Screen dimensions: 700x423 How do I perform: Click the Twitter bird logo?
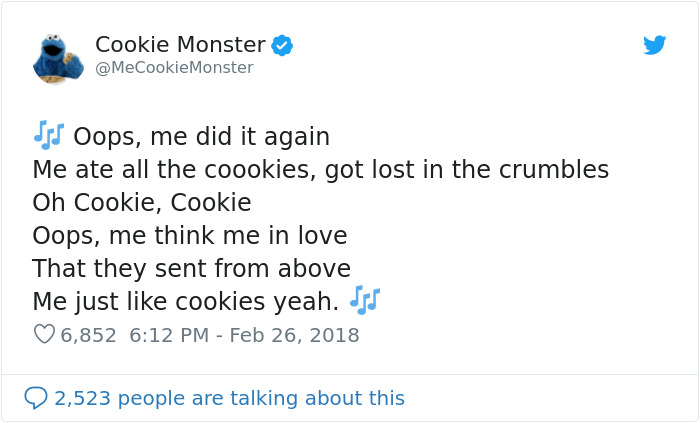655,45
